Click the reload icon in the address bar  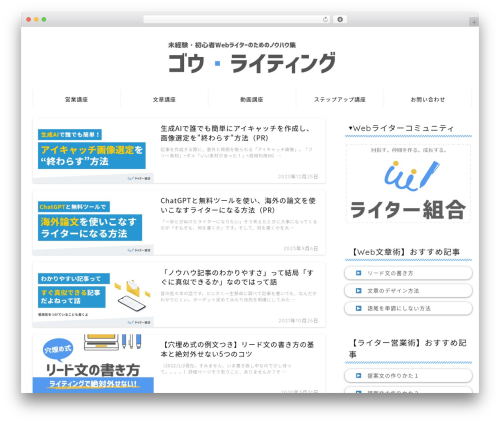pyautogui.click(x=325, y=20)
